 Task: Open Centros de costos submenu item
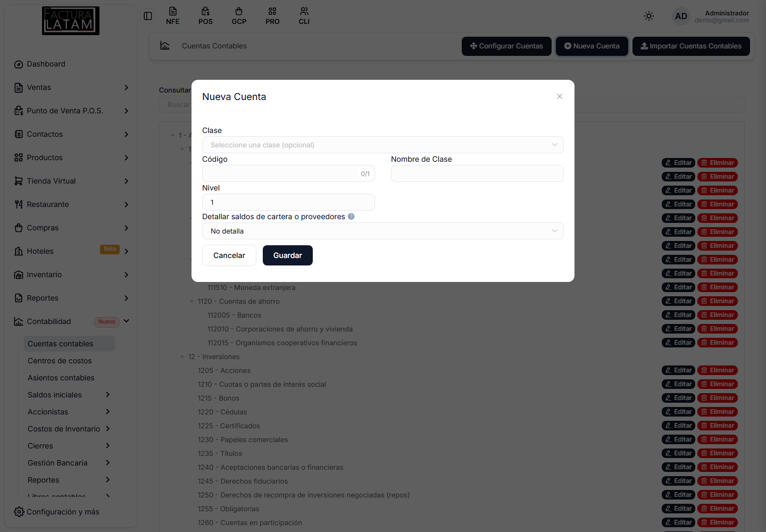click(69, 361)
